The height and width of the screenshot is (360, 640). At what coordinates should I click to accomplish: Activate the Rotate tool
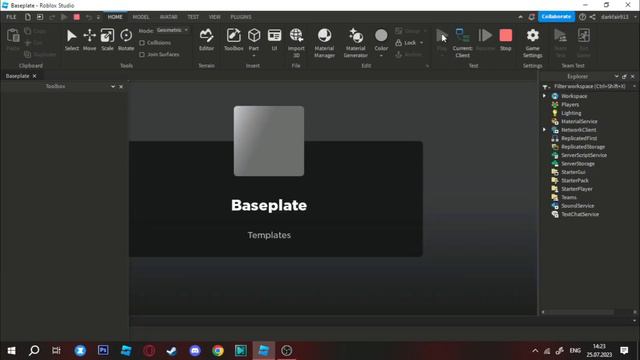[x=126, y=40]
